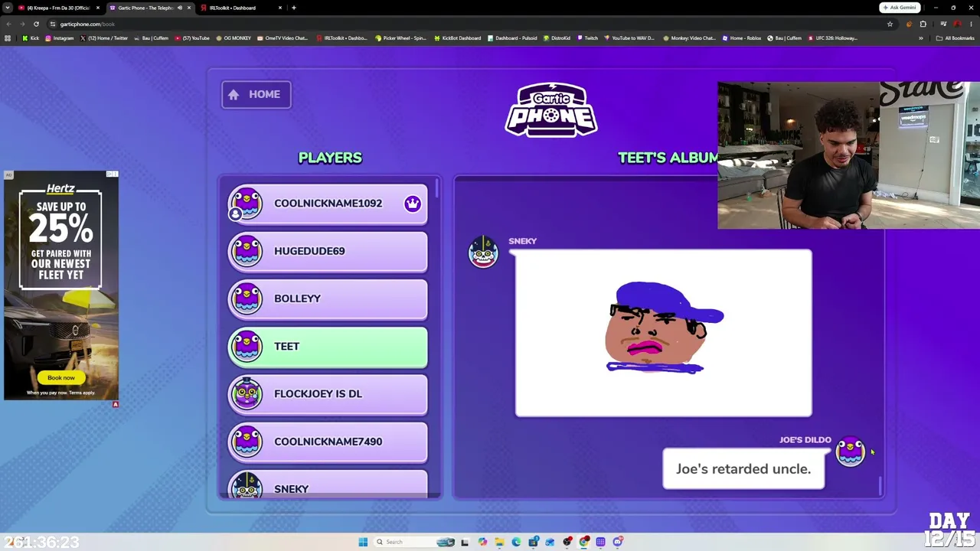Click the Gartic Phone logo

click(x=551, y=110)
